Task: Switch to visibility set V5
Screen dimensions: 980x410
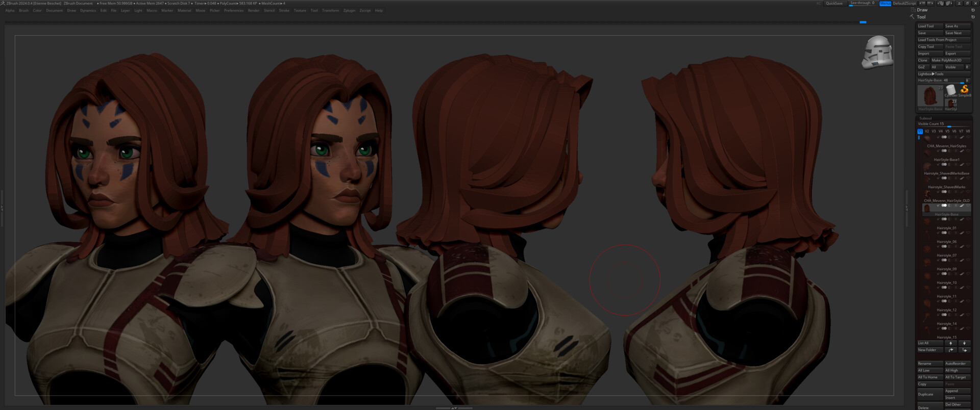Action: tap(947, 131)
